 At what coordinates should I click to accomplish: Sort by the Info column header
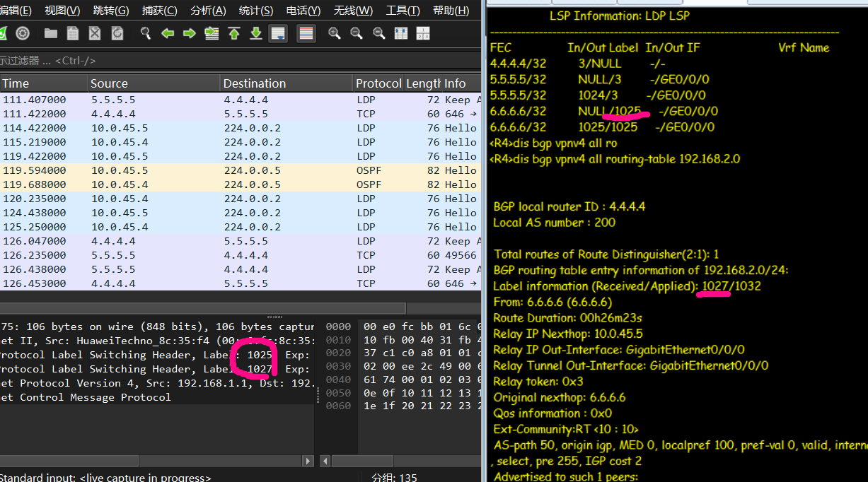(461, 83)
